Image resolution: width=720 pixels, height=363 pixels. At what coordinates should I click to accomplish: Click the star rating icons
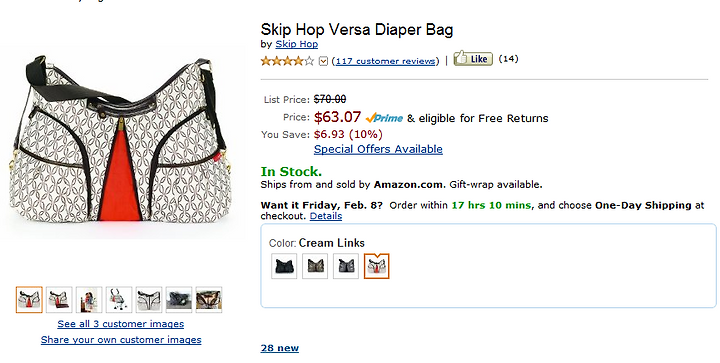(x=287, y=61)
